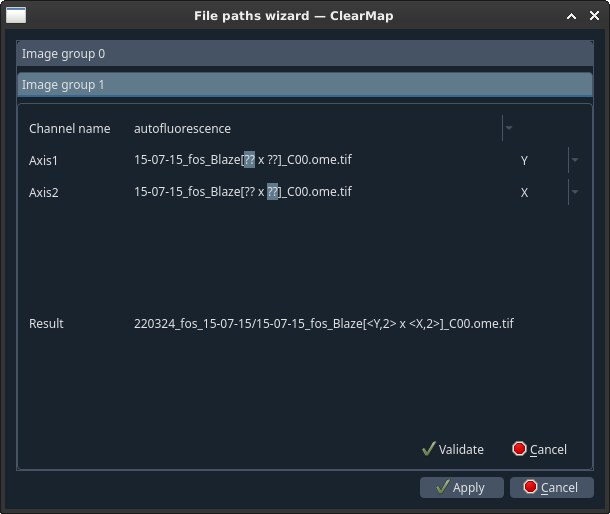
Task: Click the green checkmark icon on Apply button
Action: [443, 487]
